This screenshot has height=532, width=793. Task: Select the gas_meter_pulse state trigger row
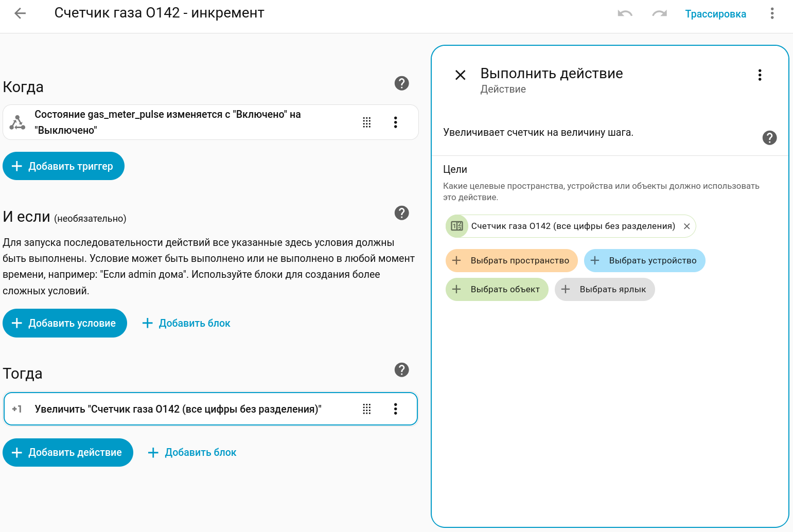click(180, 122)
